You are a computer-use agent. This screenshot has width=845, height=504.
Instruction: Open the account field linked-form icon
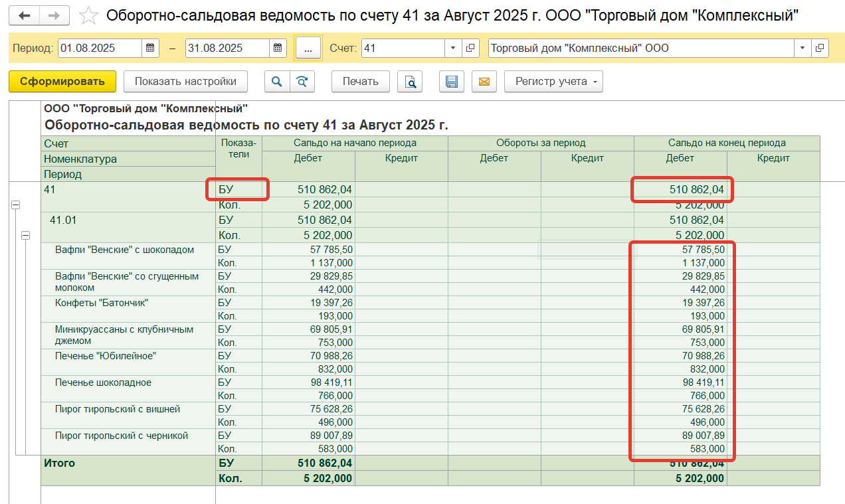[470, 48]
